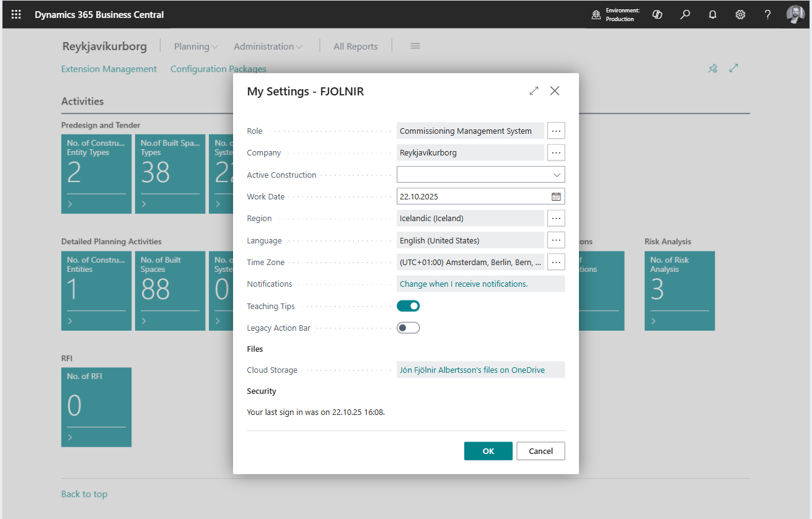Open the Administration menu
This screenshot has width=812, height=519.
268,46
